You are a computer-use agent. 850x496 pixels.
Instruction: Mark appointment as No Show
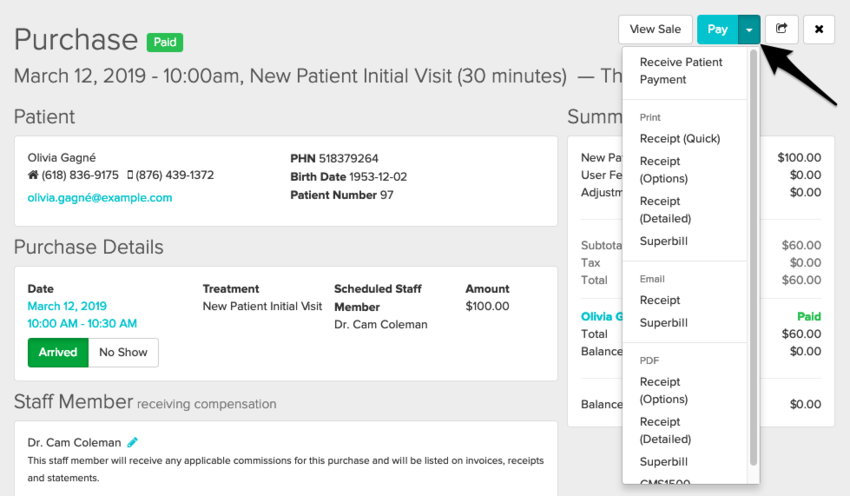click(x=123, y=352)
